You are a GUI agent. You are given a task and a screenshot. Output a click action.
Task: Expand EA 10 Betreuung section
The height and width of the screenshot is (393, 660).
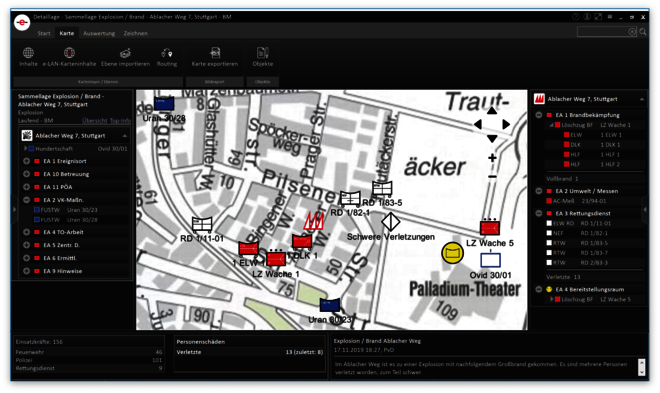[26, 174]
